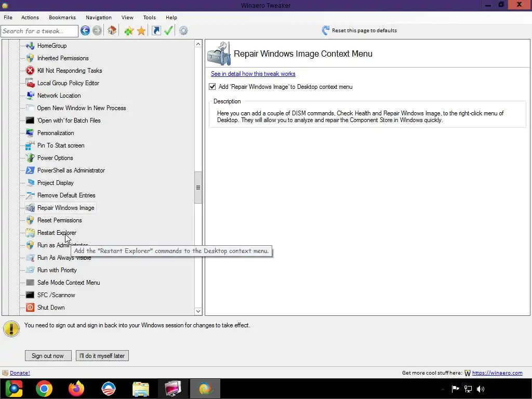Click the greyed Forward navigation arrow

click(97, 31)
